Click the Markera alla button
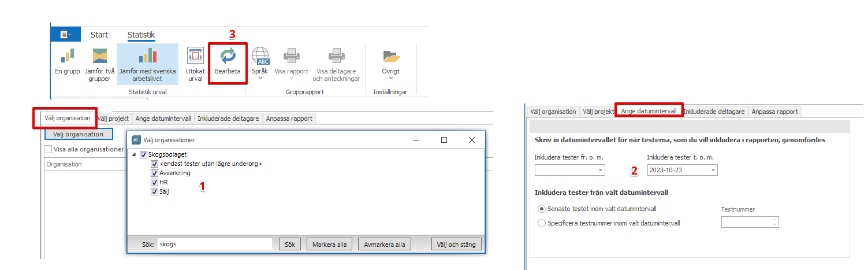The image size is (868, 270). tap(329, 245)
